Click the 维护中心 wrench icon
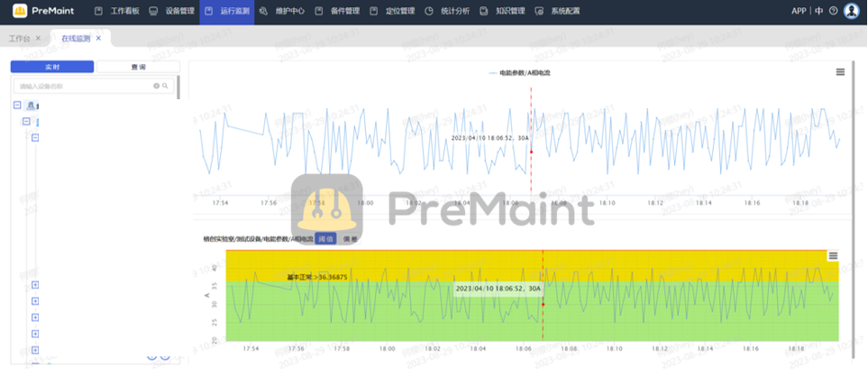868x369 pixels. coord(263,12)
